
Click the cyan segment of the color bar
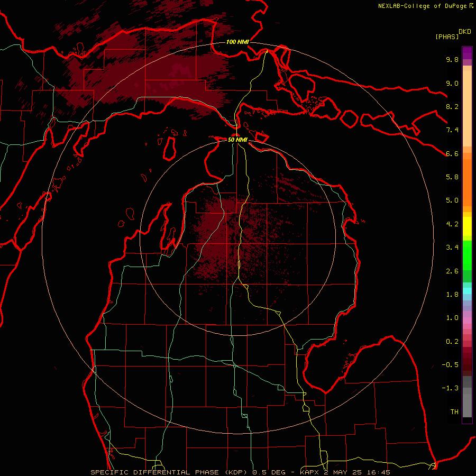pos(467,291)
